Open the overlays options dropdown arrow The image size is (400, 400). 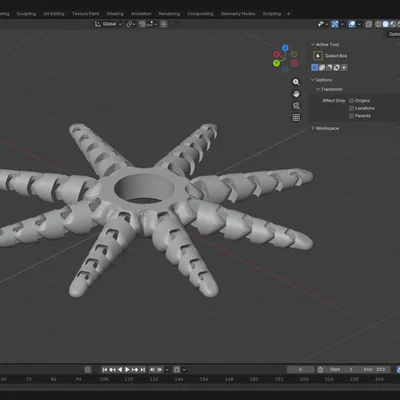tap(359, 24)
